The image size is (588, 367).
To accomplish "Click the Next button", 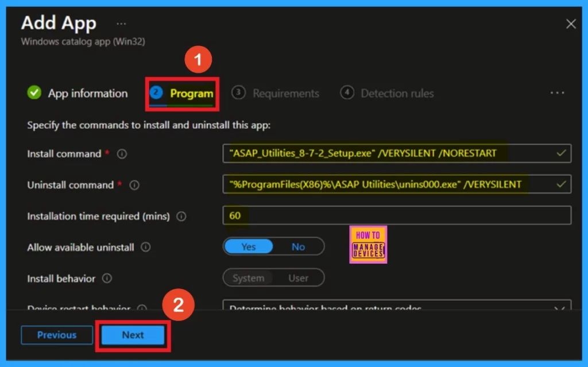I will [133, 335].
